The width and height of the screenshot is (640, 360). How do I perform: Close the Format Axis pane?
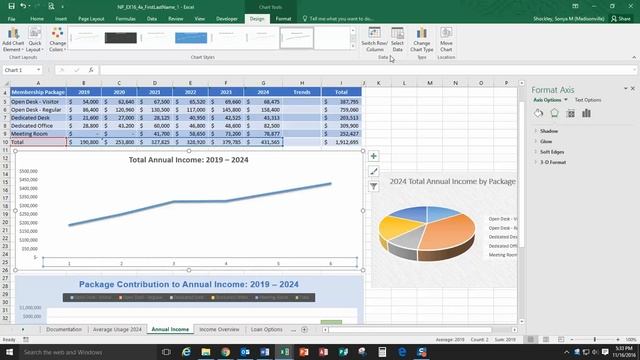[x=633, y=89]
